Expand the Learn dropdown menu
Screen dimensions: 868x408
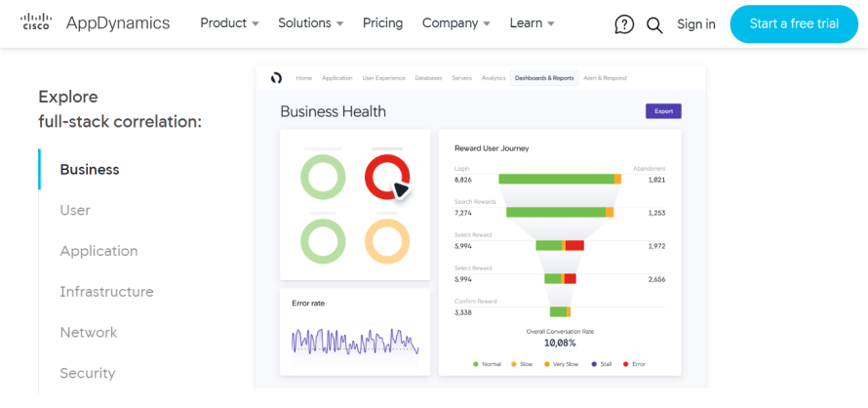click(x=532, y=23)
